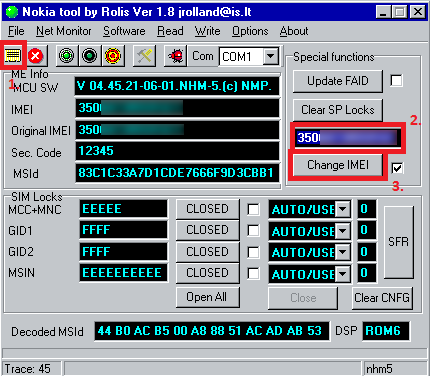This screenshot has width=430, height=376.
Task: Expand the GID2 AUTO/USER dropdown
Action: pyautogui.click(x=342, y=252)
